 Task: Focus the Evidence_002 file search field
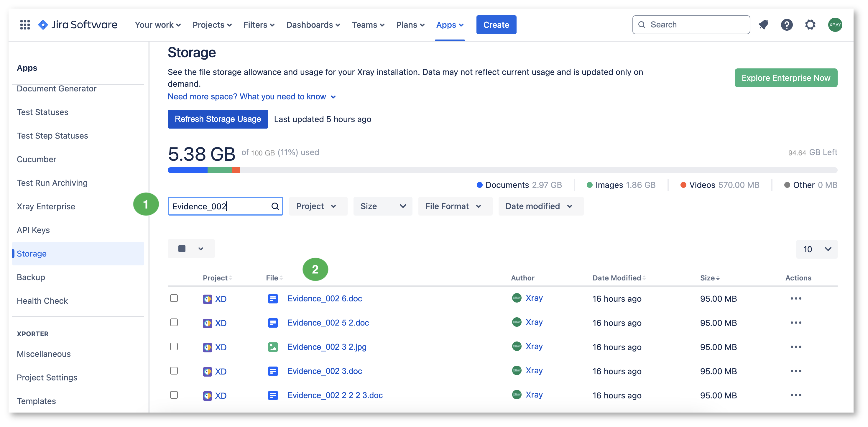coord(220,206)
